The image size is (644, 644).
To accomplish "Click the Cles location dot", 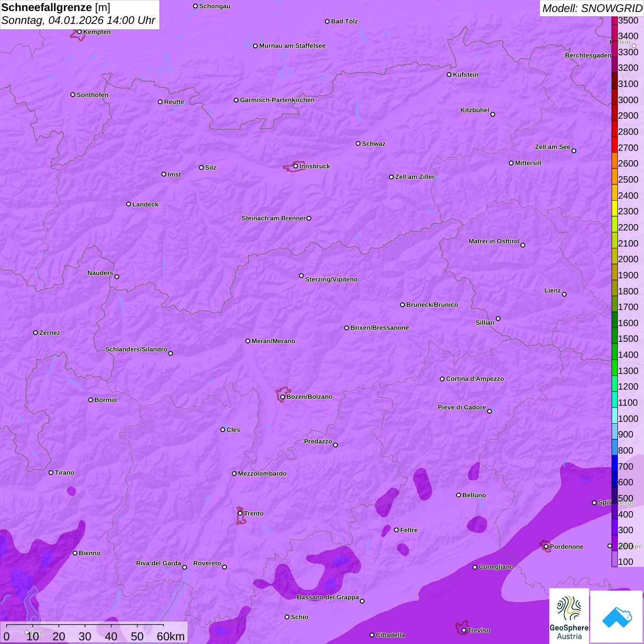I will coord(223,430).
